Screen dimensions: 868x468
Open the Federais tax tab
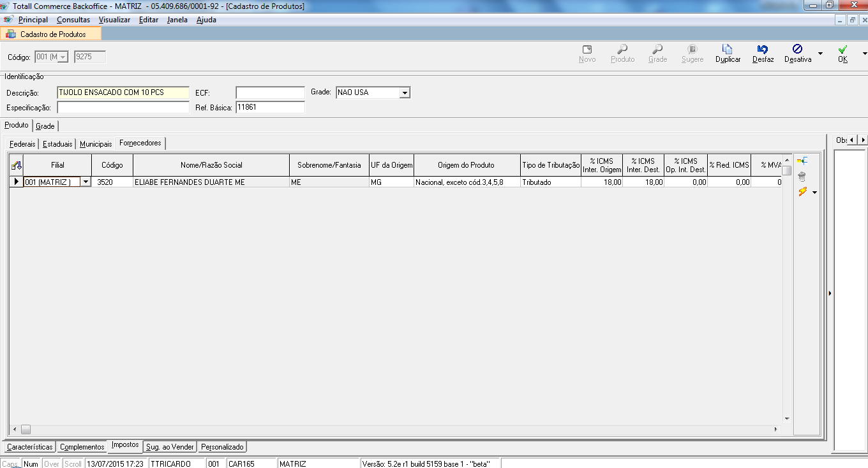[22, 144]
